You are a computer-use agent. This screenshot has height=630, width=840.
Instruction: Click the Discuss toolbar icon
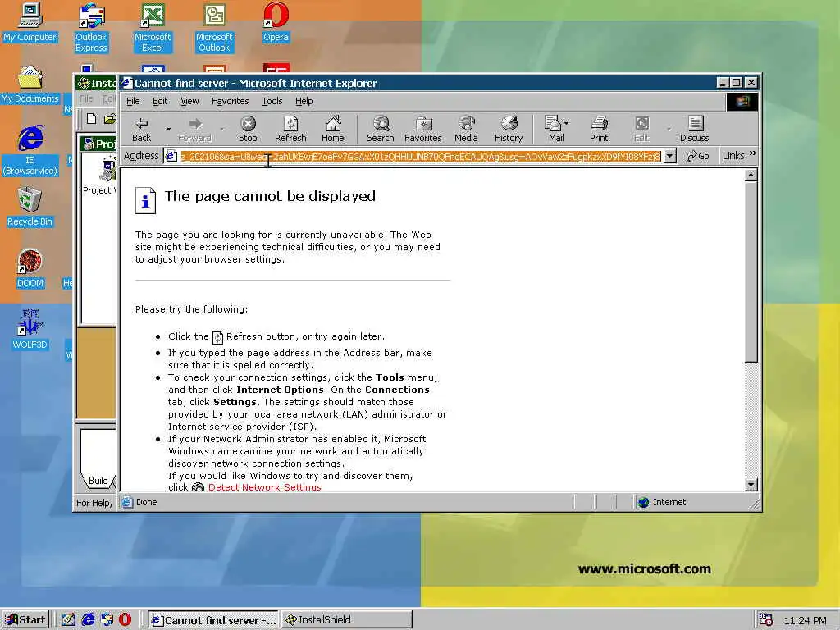694,130
